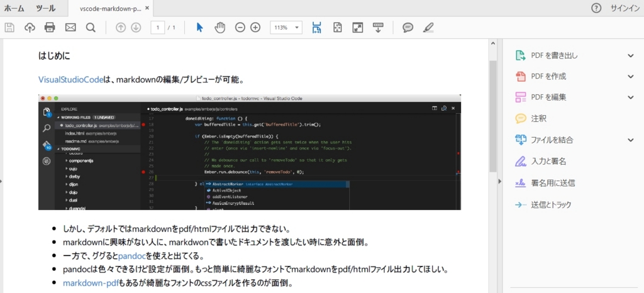Image resolution: width=644 pixels, height=293 pixels.
Task: Click the 注釈 comment bubble icon
Action: (521, 119)
